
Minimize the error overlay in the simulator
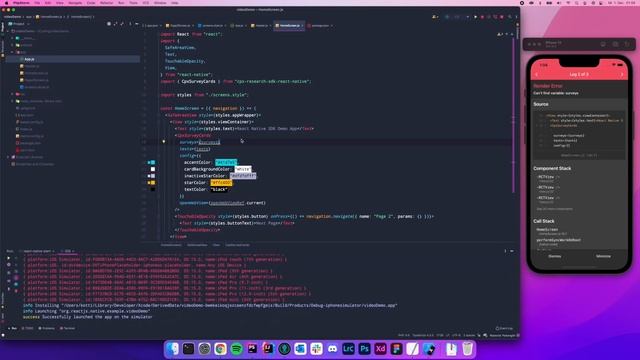603,256
